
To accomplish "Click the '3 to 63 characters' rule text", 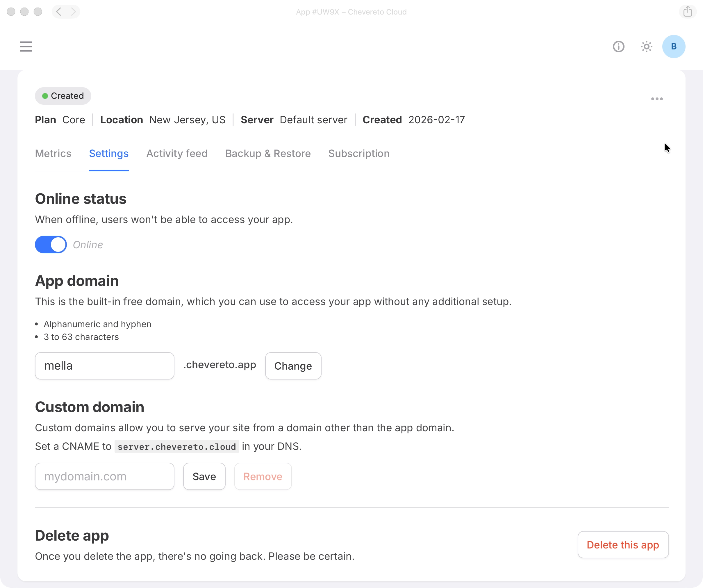I will coord(81,337).
